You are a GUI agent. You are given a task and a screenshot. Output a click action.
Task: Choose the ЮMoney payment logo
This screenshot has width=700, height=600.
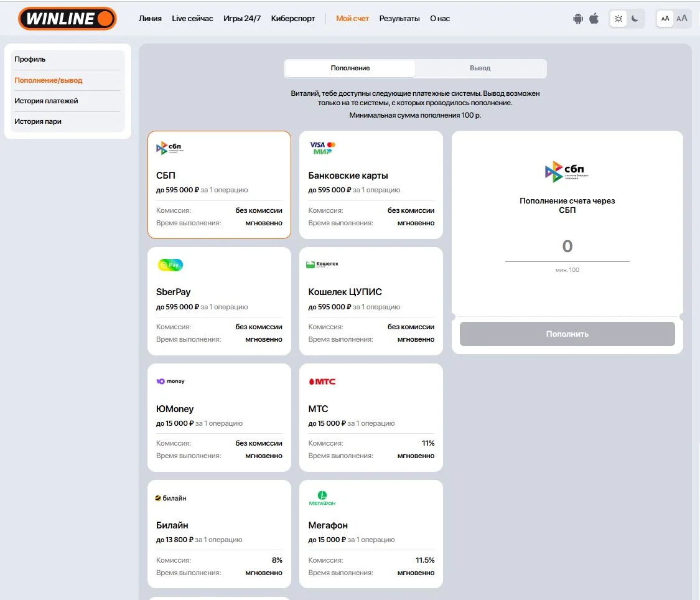click(170, 382)
